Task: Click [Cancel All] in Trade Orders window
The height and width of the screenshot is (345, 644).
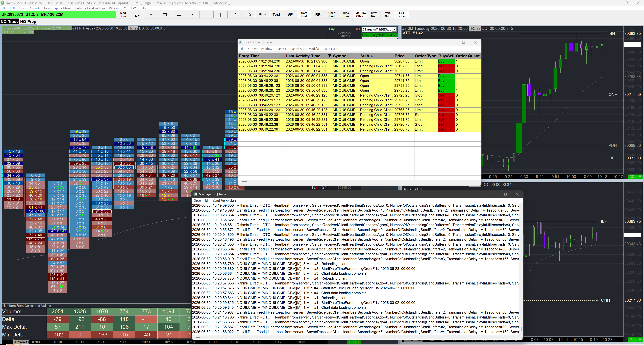Action: tap(297, 49)
